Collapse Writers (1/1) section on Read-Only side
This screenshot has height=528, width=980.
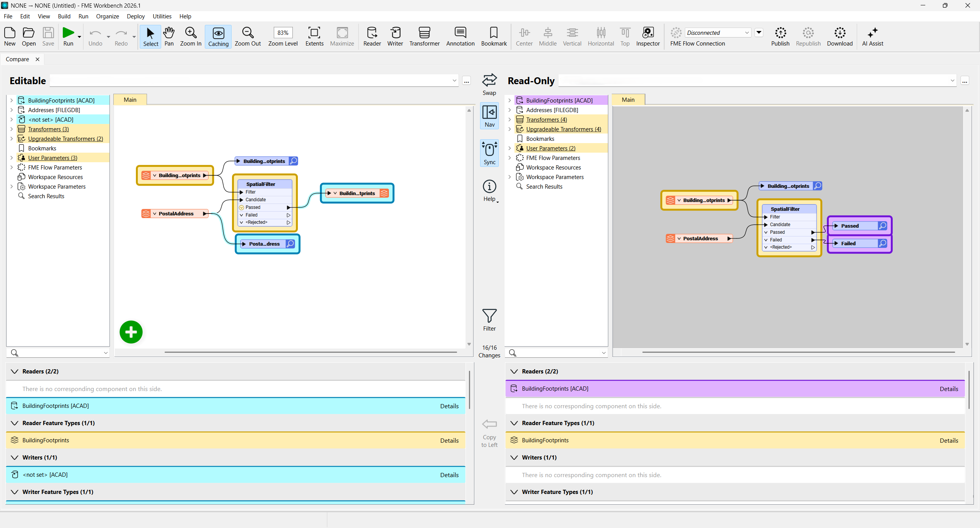514,458
